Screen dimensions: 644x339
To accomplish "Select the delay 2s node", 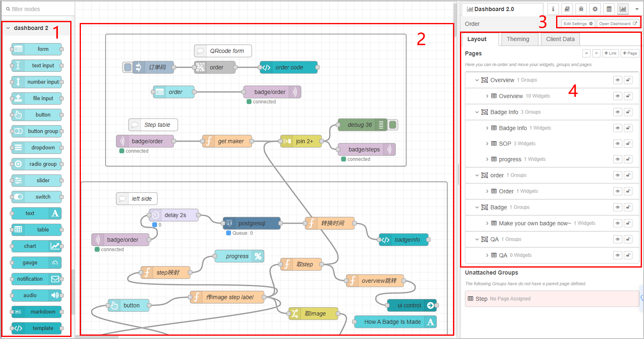I will click(174, 215).
